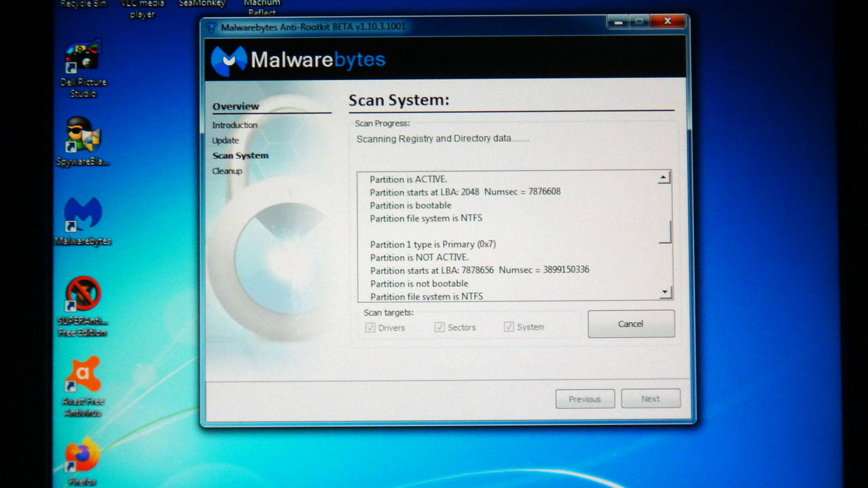Select the SUPERAntiSpyware Free Edition icon

point(83,306)
